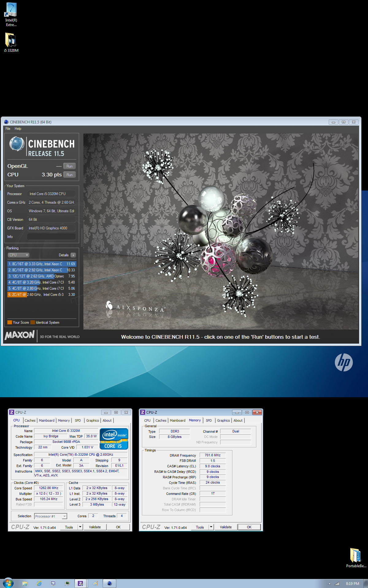Open the SPD tab in right CPU-Z
This screenshot has height=588, width=368.
(x=209, y=420)
